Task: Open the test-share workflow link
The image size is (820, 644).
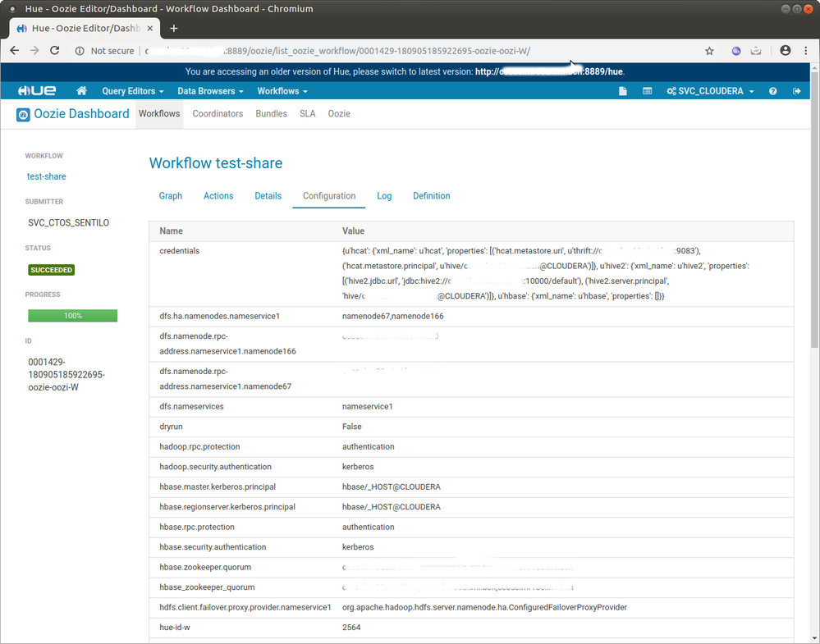Action: [46, 176]
